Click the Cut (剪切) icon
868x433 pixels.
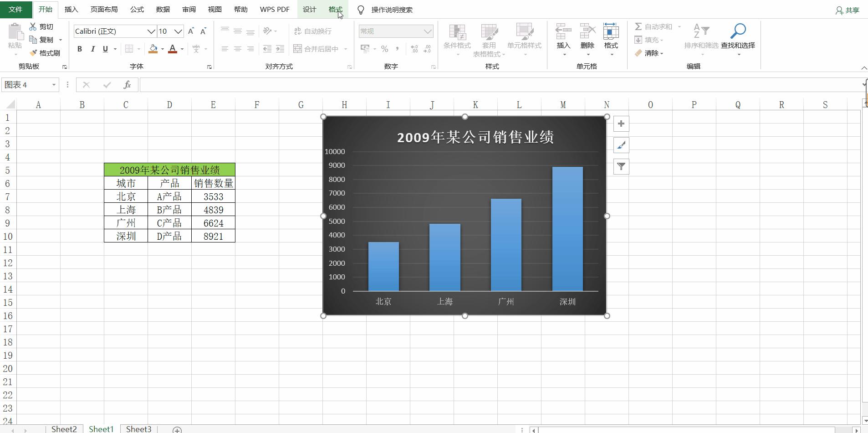[x=33, y=26]
